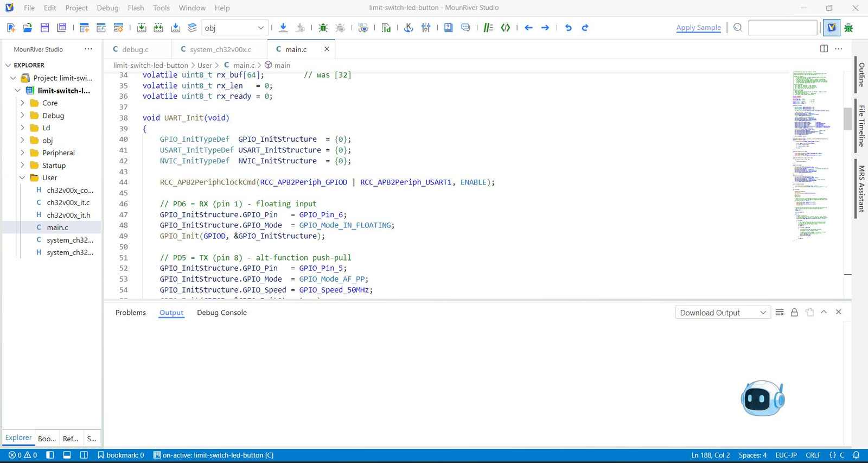The width and height of the screenshot is (868, 463).
Task: Click the editor vertical scrollbar thumb
Action: 847,119
